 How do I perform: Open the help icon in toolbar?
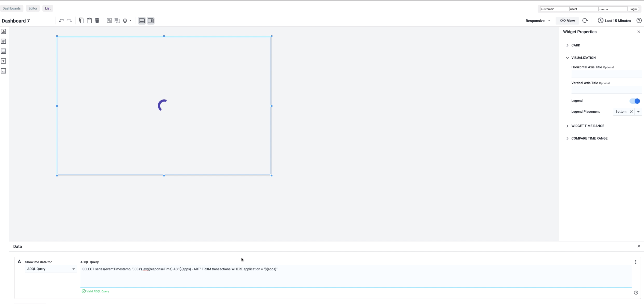pos(639,21)
